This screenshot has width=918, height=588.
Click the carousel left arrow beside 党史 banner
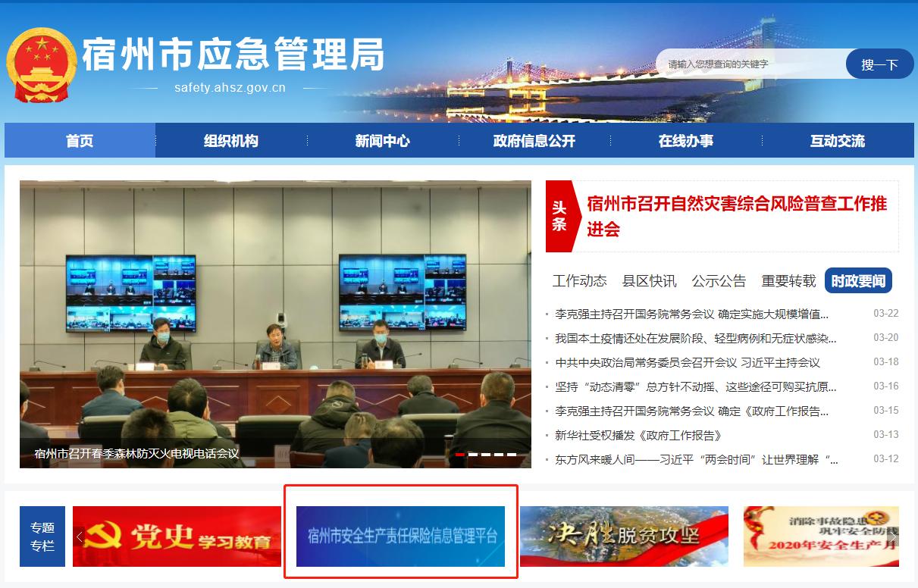(x=78, y=535)
